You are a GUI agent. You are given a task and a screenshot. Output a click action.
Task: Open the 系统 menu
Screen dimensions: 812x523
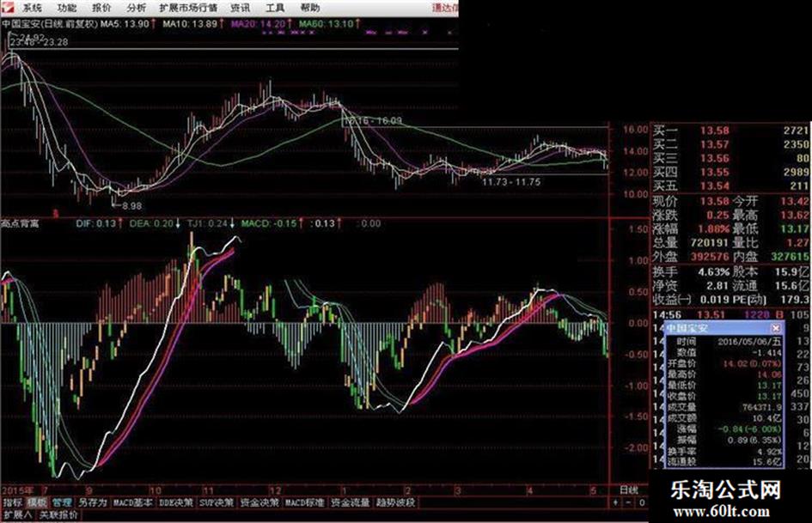32,8
